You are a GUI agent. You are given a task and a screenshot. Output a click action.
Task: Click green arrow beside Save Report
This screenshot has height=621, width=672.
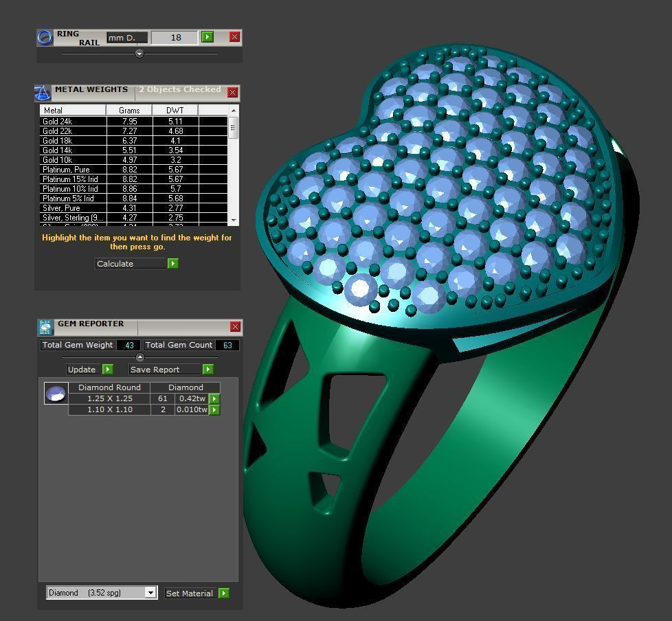pos(208,369)
